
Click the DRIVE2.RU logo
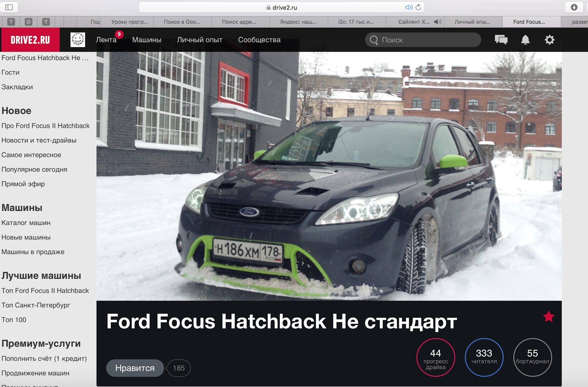30,40
